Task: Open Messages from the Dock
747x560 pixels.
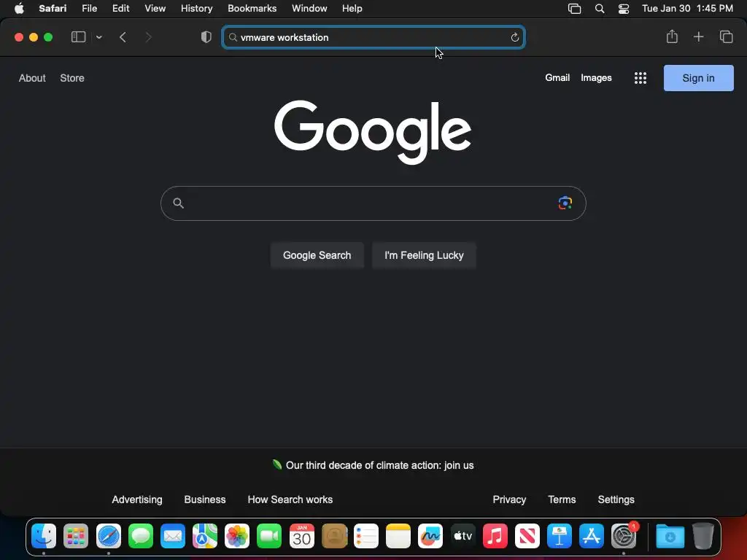Action: (141, 536)
